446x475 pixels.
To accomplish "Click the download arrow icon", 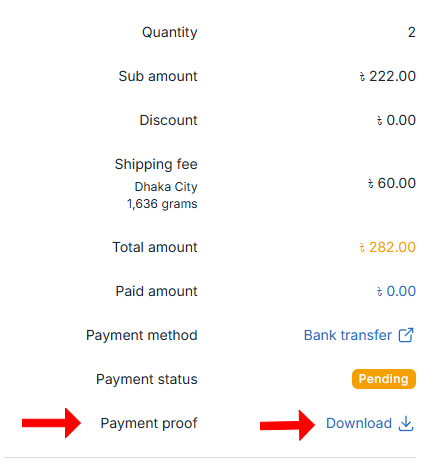I will pos(406,423).
